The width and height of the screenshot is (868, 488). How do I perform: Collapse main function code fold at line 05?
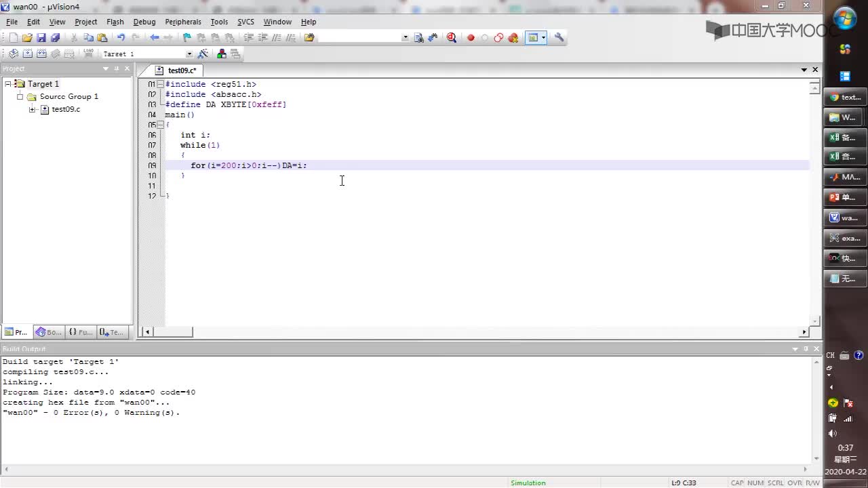(x=161, y=125)
